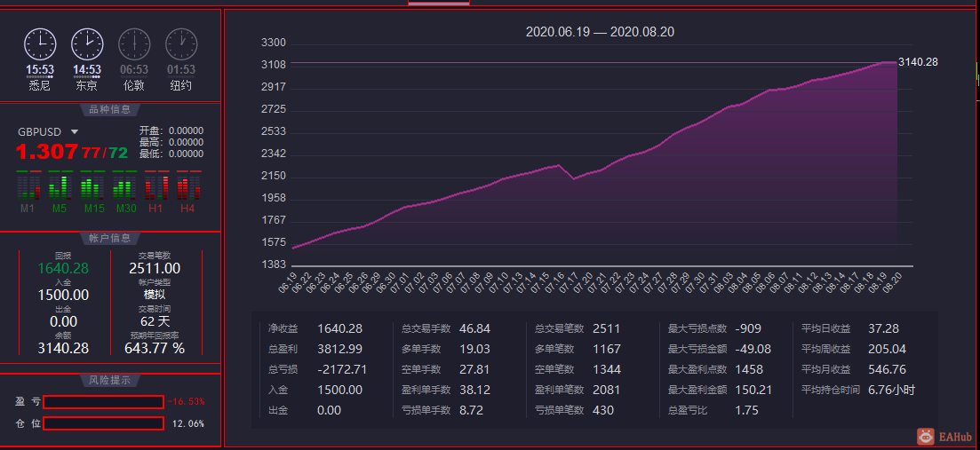Click the London clock icon
980x450 pixels.
(x=134, y=44)
